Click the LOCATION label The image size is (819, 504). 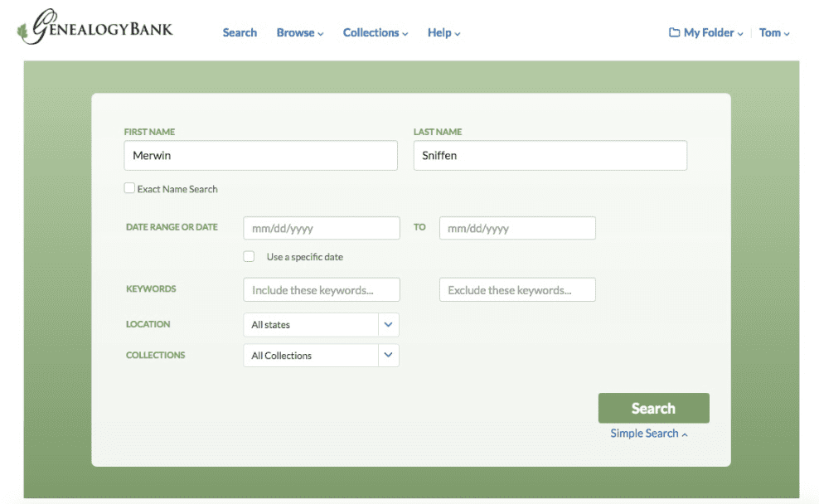point(148,324)
